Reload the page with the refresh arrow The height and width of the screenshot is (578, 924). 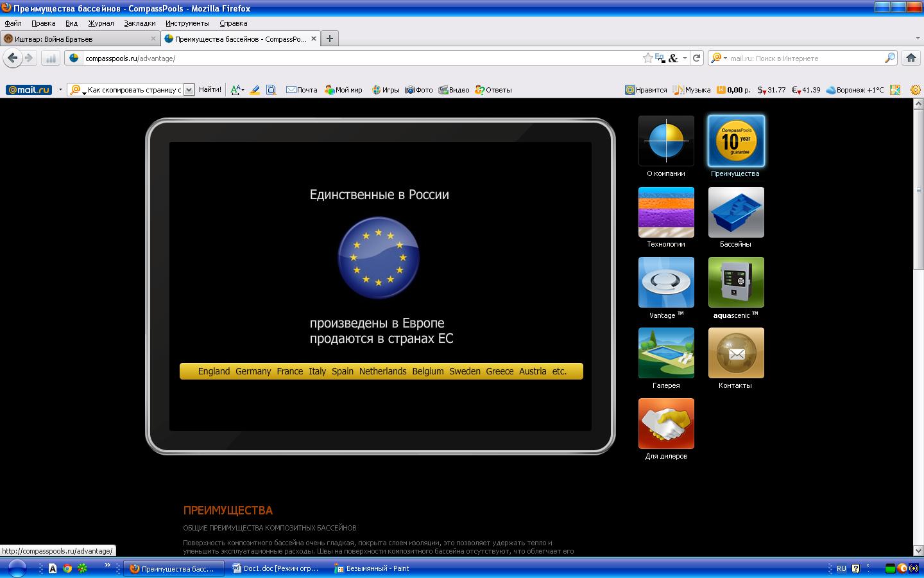pos(697,58)
